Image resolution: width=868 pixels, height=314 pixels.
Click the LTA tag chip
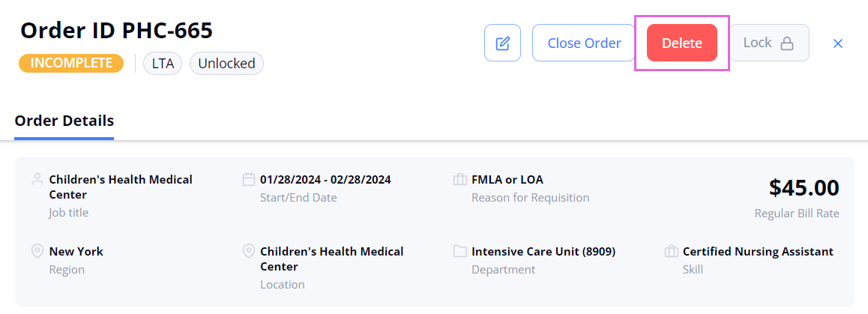tap(163, 63)
